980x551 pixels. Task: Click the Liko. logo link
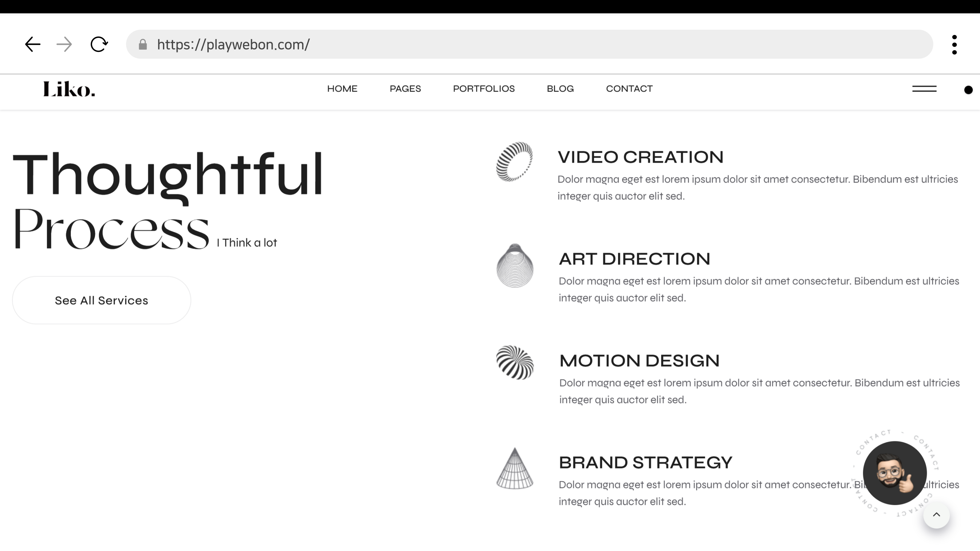click(69, 89)
